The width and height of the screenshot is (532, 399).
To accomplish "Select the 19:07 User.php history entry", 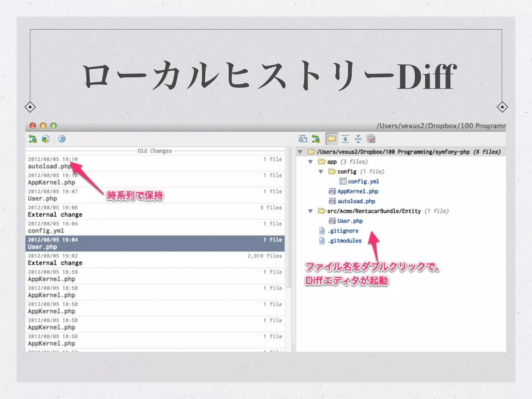I will point(155,195).
